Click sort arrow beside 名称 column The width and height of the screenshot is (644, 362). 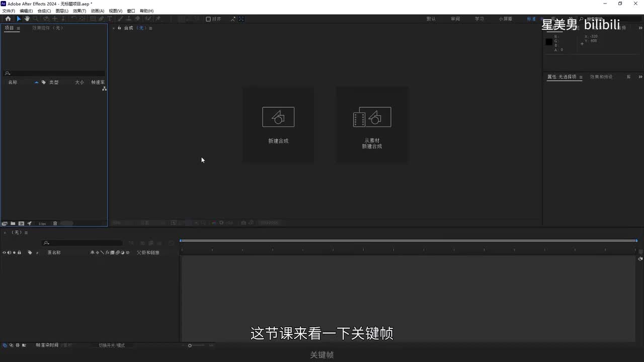pyautogui.click(x=36, y=82)
